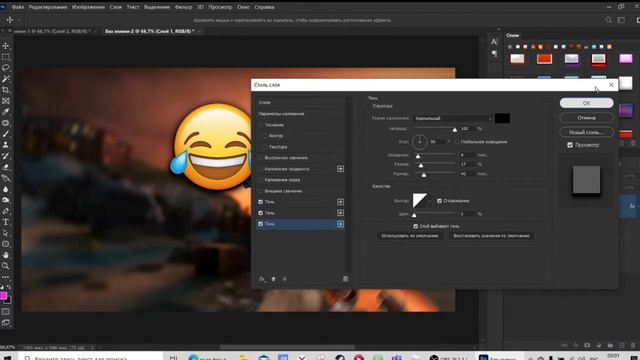The height and width of the screenshot is (360, 640).
Task: Enable the Текстура sub-effect checkbox
Action: coord(265,147)
